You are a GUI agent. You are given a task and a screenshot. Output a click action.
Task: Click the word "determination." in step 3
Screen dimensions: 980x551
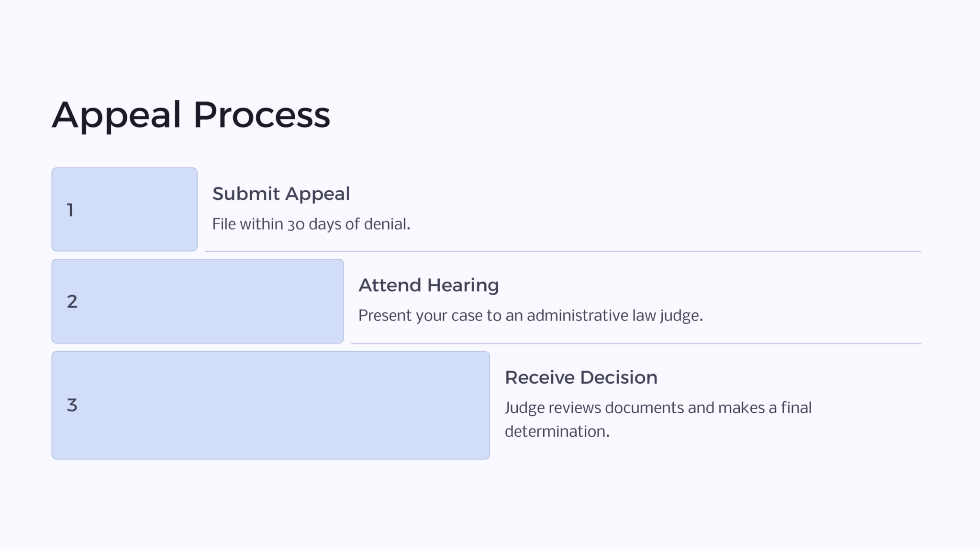[x=557, y=431]
